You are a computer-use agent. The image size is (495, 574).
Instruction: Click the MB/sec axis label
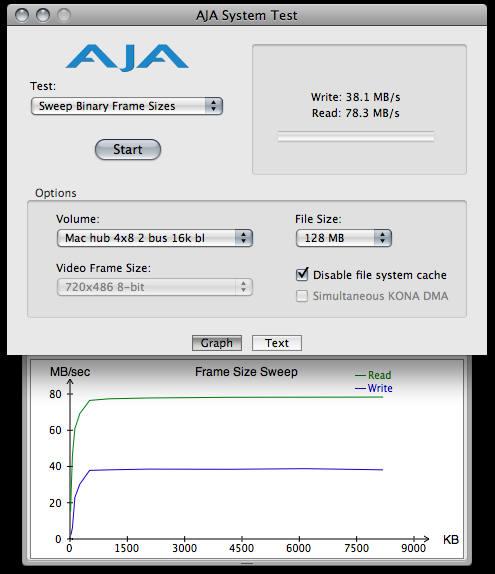click(x=70, y=372)
